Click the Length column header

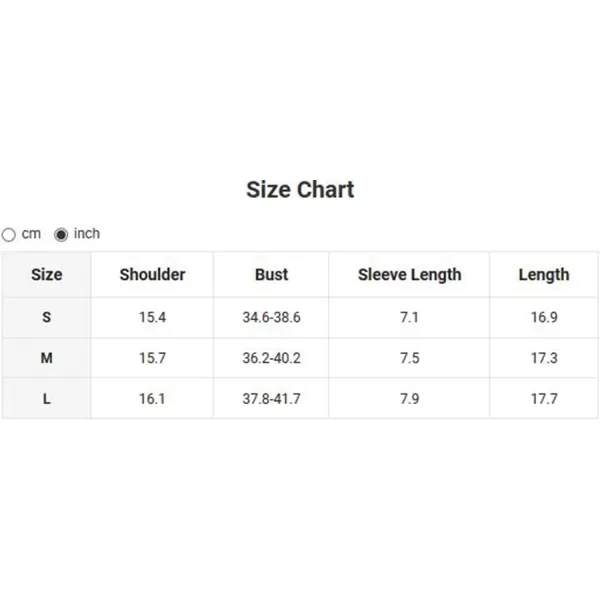coord(544,275)
